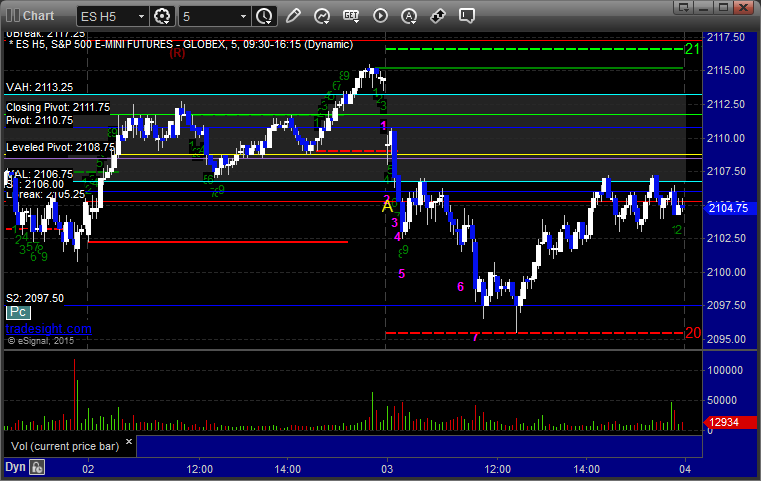Click the yellow A marker on chart
This screenshot has width=761, height=481.
coord(387,206)
